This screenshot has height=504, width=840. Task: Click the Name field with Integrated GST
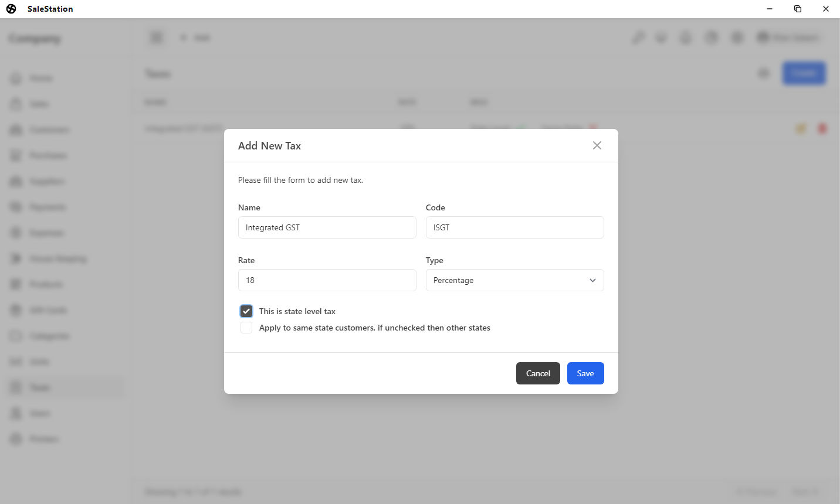(327, 227)
